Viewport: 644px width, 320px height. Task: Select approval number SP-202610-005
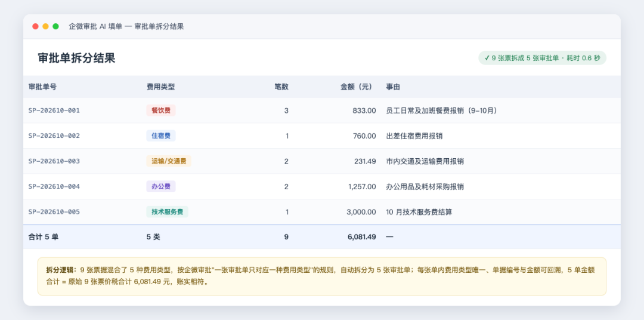[x=54, y=212]
